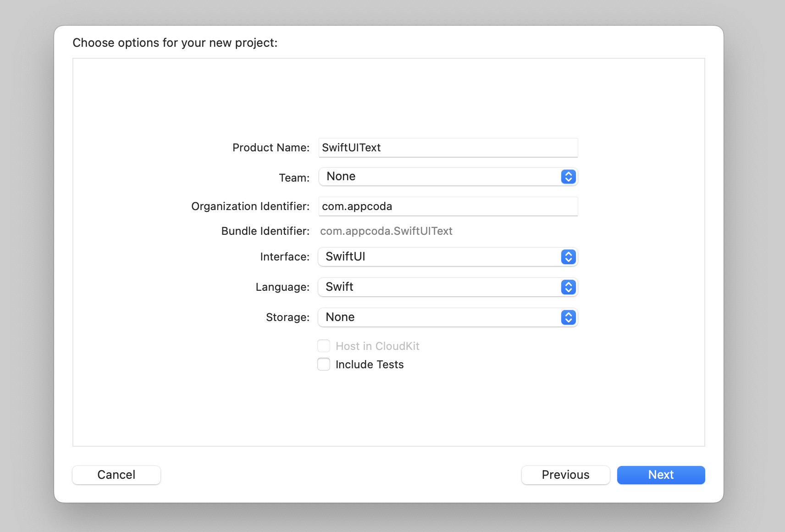Open the Storage dropdown showing None
Viewport: 785px width, 532px height.
(448, 317)
